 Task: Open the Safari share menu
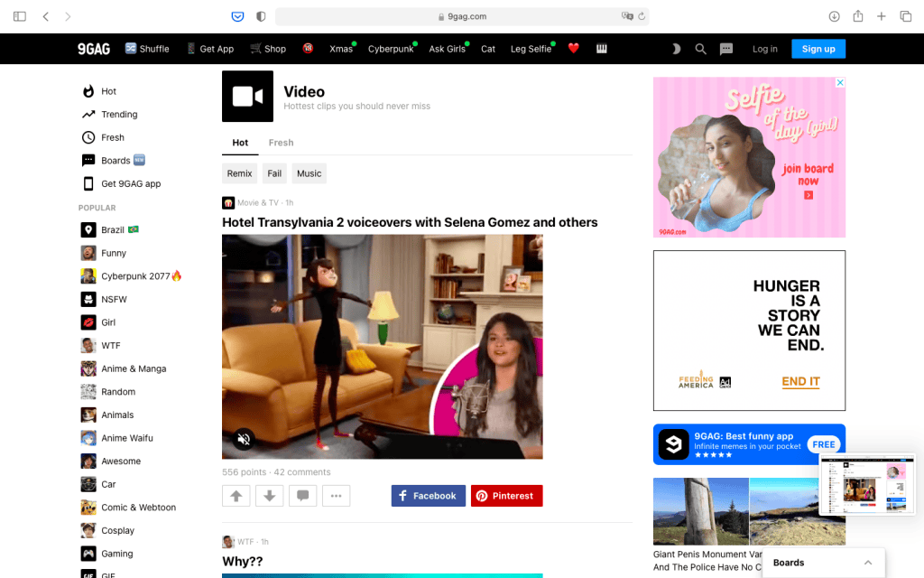point(858,16)
